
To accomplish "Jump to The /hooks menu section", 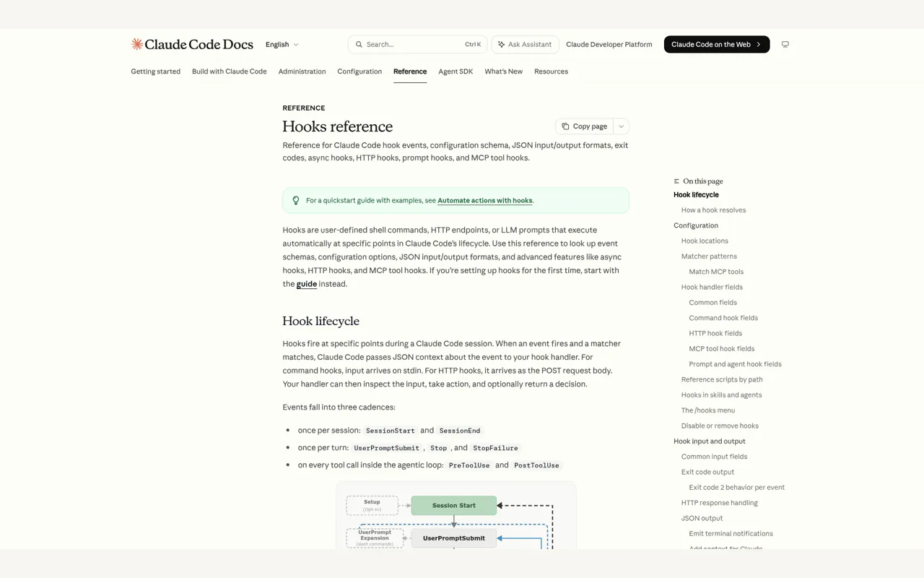I will tap(708, 410).
